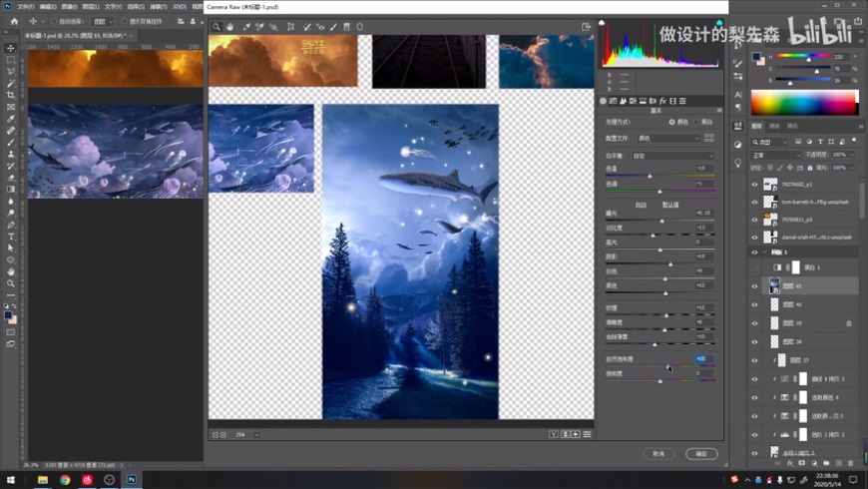
Task: Open the Filter menu in Photoshop
Action: pyautogui.click(x=159, y=7)
